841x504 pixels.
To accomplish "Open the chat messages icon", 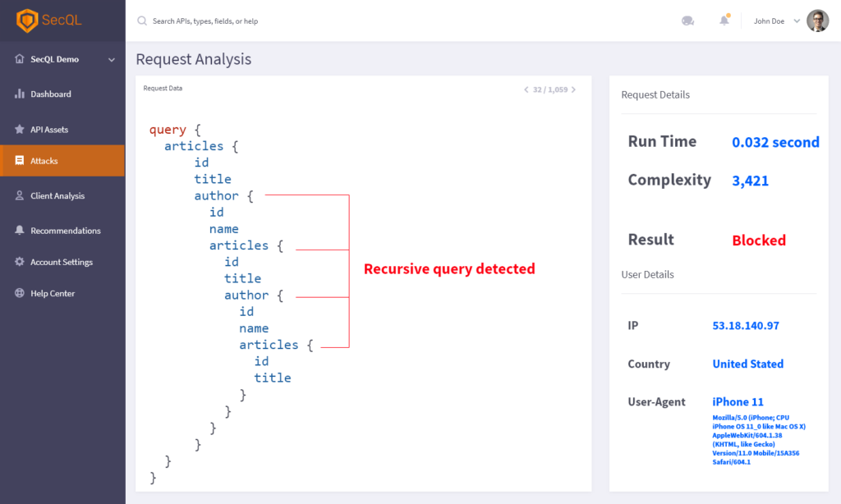I will [x=687, y=21].
